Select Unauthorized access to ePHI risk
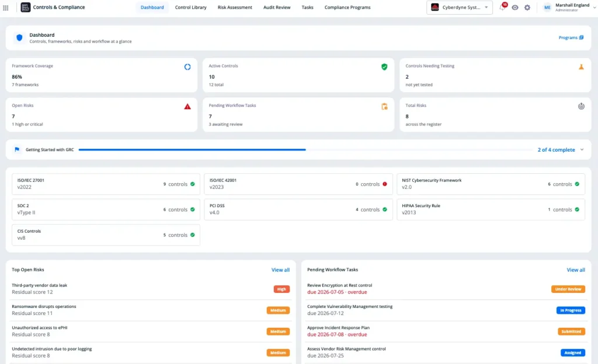Screen dimensions: 598x364 [151, 331]
